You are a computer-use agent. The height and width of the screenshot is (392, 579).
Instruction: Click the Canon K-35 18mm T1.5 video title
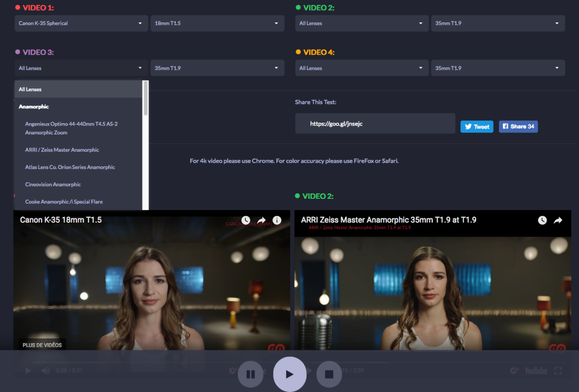click(x=61, y=220)
